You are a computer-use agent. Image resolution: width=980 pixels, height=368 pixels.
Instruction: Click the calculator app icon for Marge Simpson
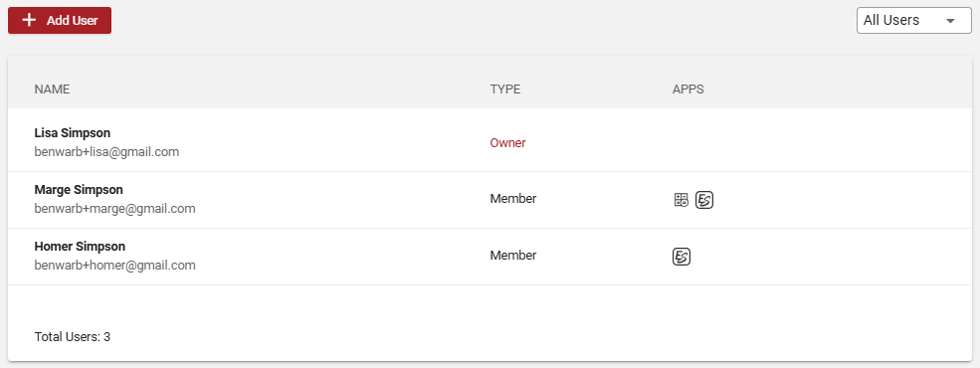click(x=682, y=200)
